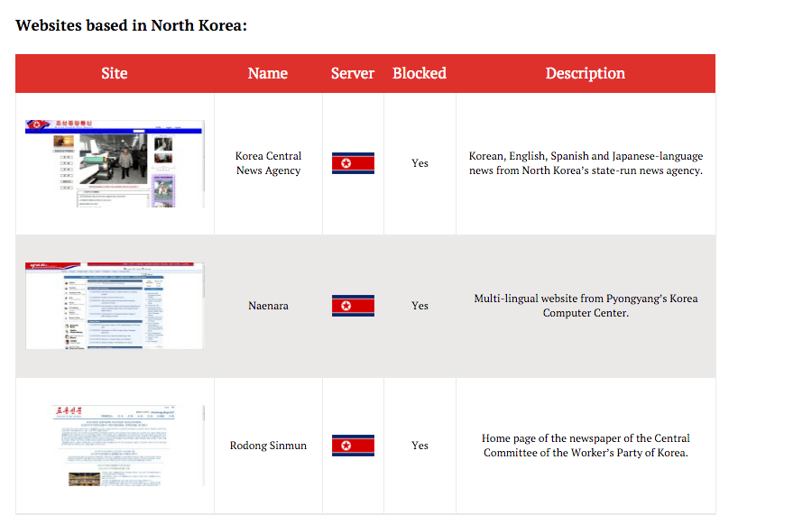Click the Korea Central News Agency name

click(268, 163)
